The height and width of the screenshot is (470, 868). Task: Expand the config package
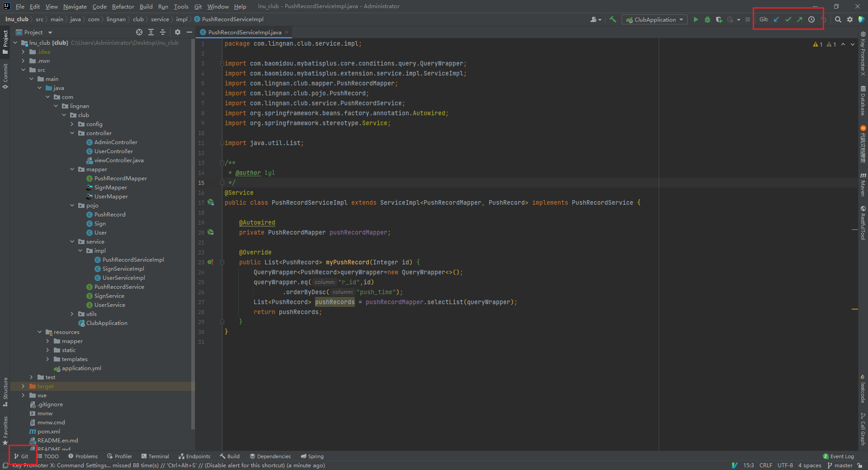[72, 124]
